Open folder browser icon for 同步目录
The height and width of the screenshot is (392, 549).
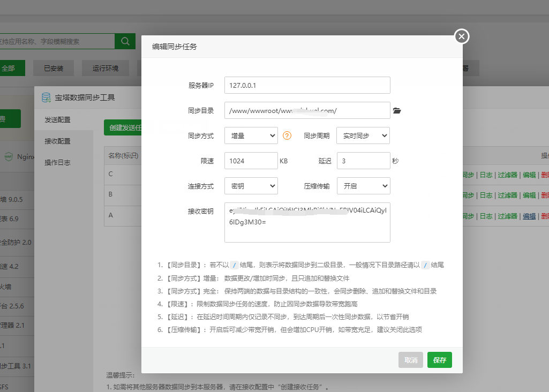(397, 111)
